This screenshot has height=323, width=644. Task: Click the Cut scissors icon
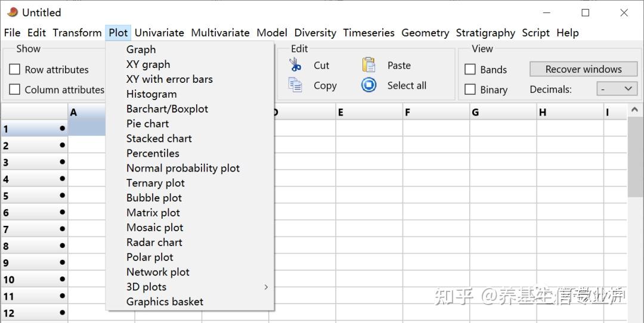[x=295, y=65]
